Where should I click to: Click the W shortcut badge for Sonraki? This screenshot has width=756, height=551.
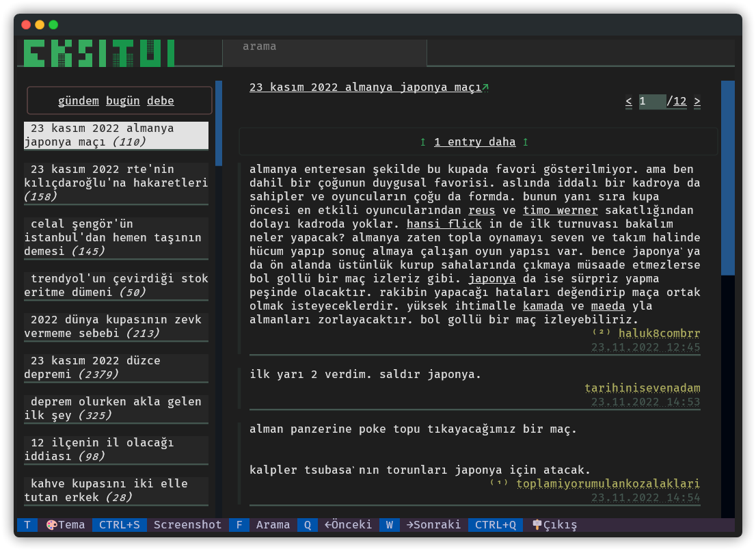coord(389,525)
